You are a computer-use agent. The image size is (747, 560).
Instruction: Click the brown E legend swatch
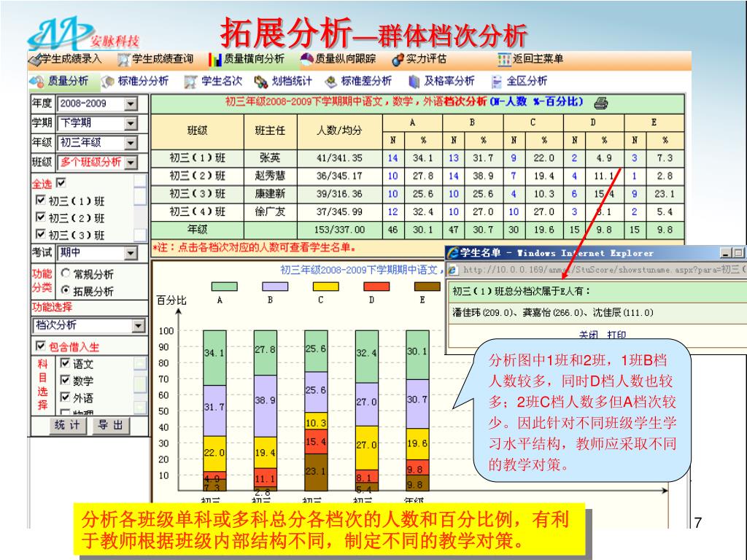pyautogui.click(x=427, y=286)
